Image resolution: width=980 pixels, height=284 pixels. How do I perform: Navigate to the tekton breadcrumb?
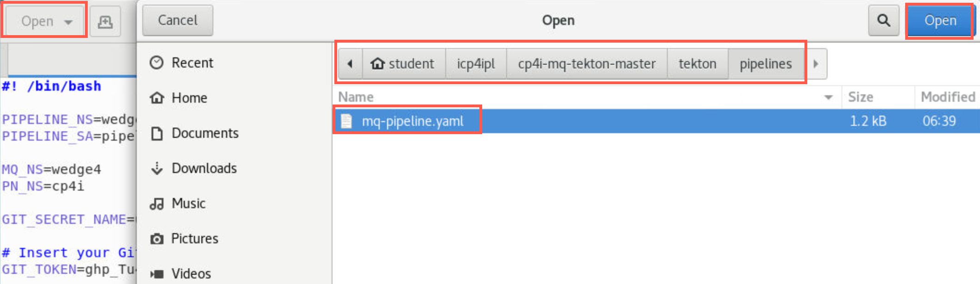pos(697,63)
